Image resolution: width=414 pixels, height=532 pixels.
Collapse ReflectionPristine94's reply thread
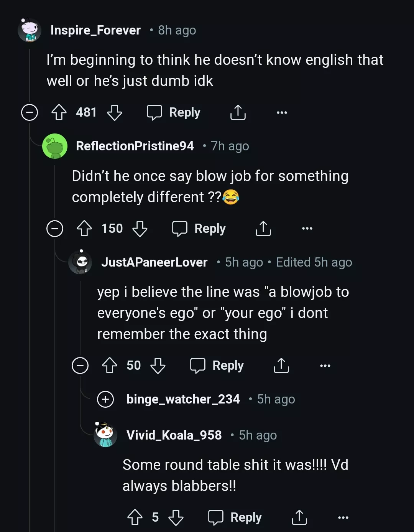55,229
